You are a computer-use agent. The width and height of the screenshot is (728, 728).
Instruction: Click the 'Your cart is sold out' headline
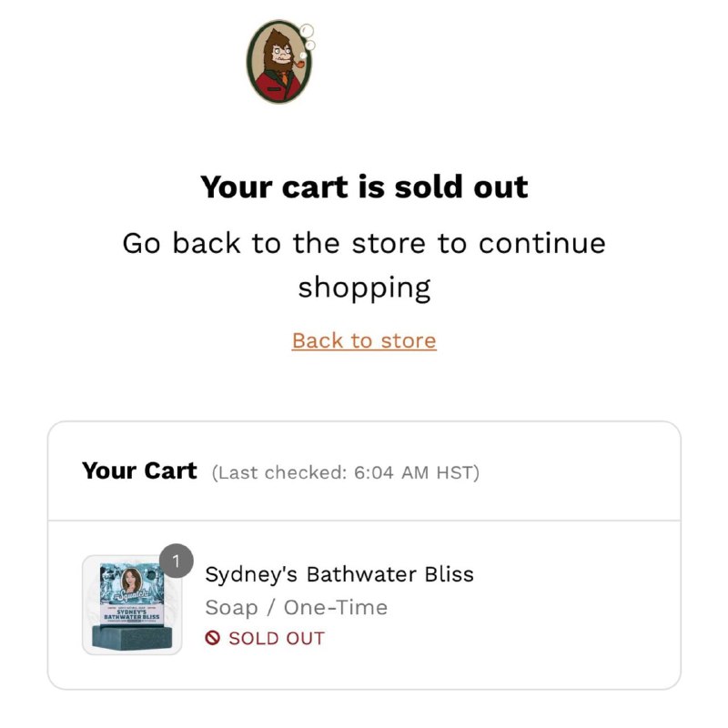pyautogui.click(x=364, y=187)
